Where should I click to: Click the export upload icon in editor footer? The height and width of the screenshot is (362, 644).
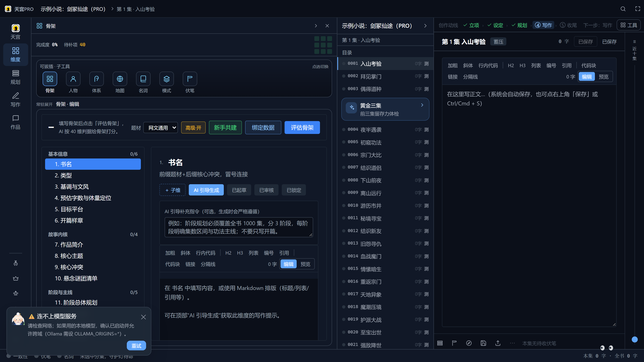pyautogui.click(x=498, y=343)
